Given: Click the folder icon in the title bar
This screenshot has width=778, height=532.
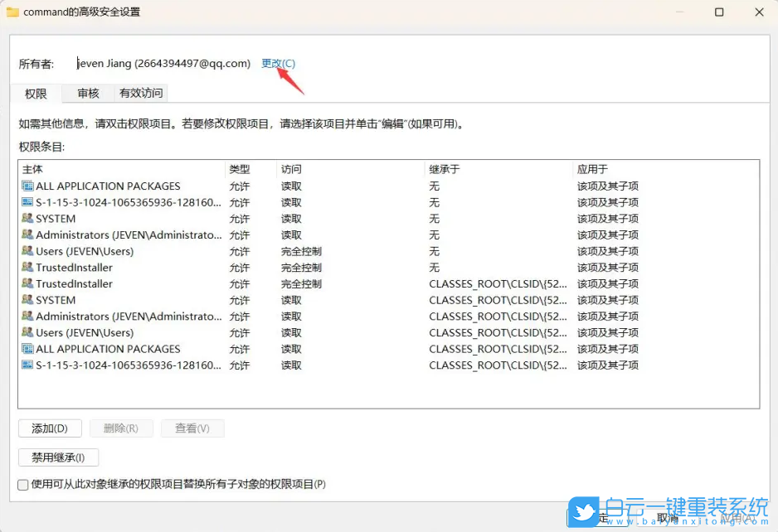Looking at the screenshot, I should click(13, 12).
